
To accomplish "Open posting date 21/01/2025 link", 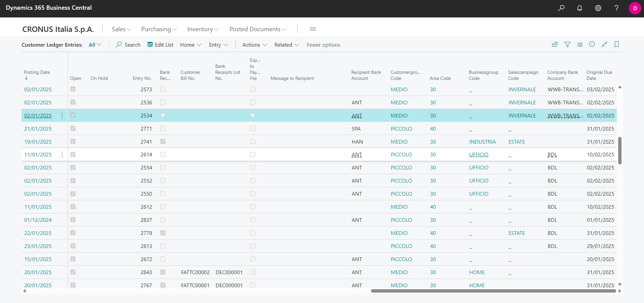I will [x=38, y=129].
